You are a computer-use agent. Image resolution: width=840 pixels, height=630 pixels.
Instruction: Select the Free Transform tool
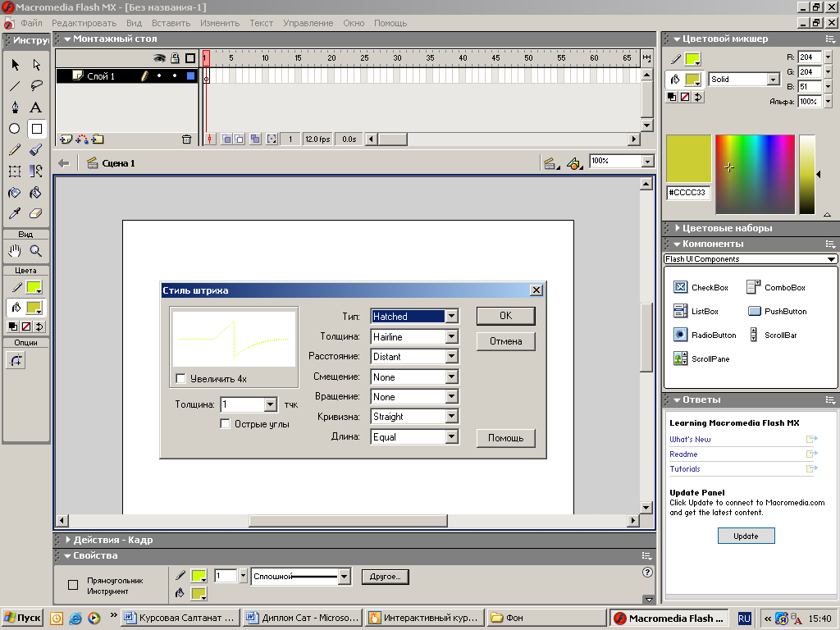15,171
